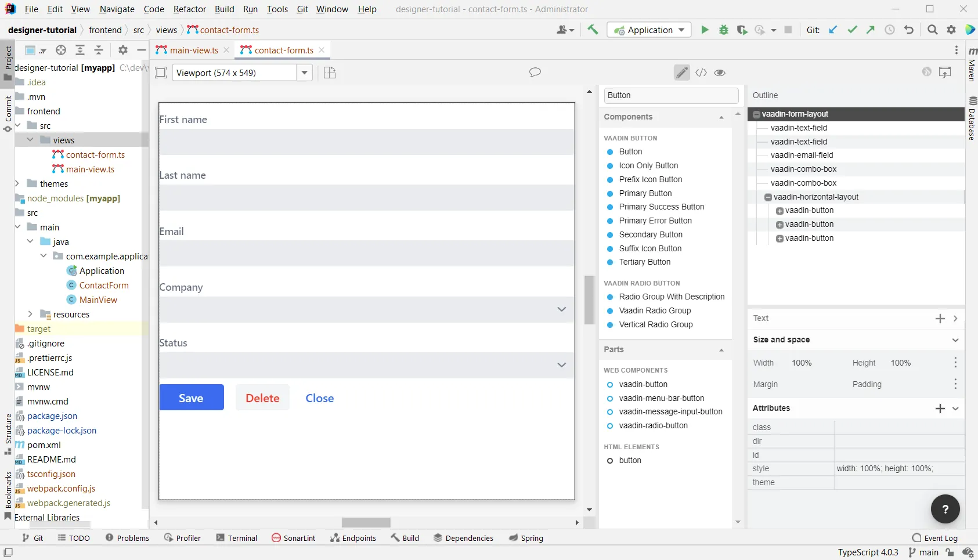Toggle the eye preview mode
This screenshot has width=978, height=560.
(x=720, y=73)
